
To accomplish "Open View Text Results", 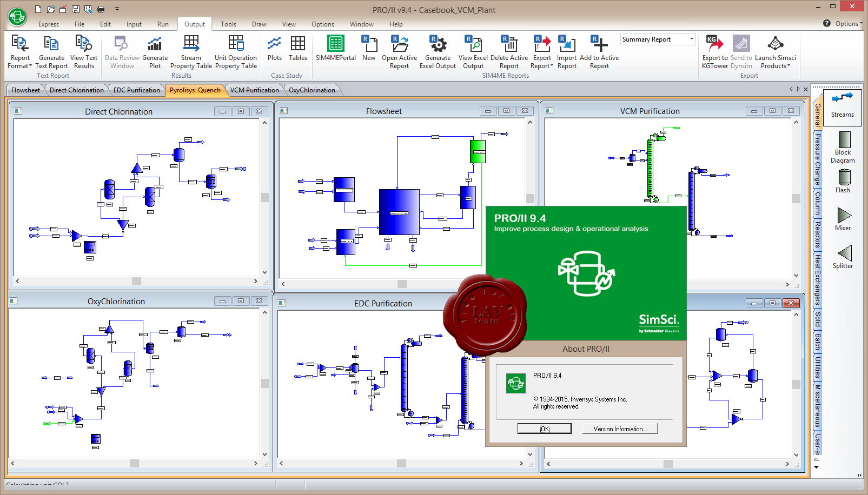I will [84, 52].
